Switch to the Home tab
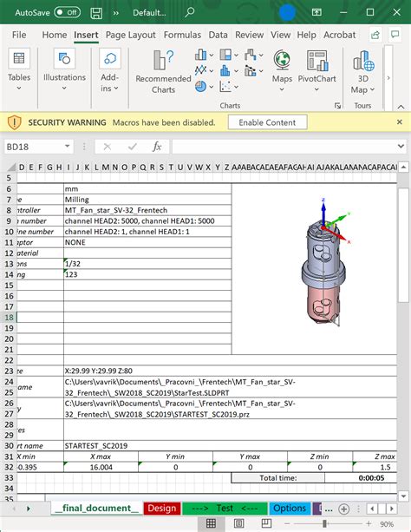The image size is (411, 532). click(x=55, y=35)
